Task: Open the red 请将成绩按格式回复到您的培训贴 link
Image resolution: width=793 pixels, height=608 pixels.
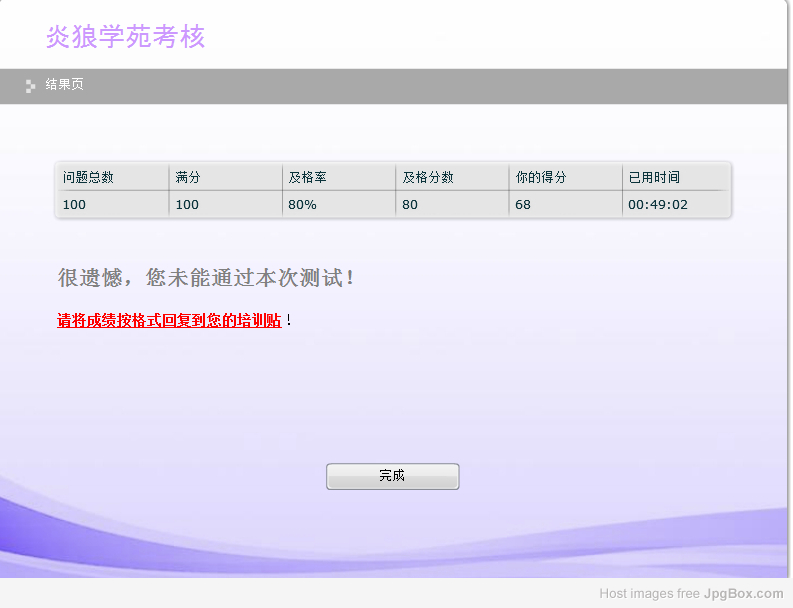Action: tap(169, 321)
